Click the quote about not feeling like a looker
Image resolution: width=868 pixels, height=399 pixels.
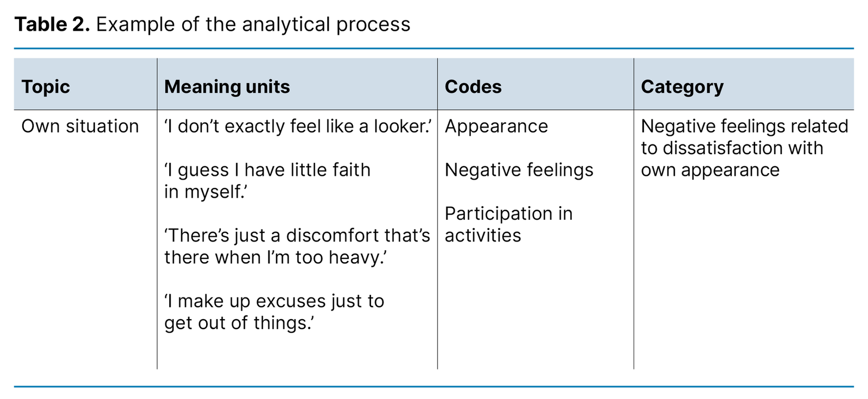coord(297,126)
